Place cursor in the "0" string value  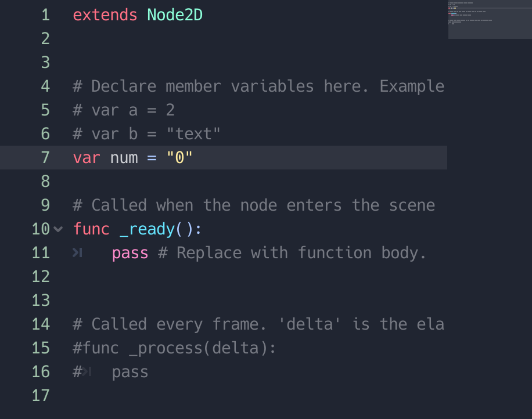pos(179,158)
